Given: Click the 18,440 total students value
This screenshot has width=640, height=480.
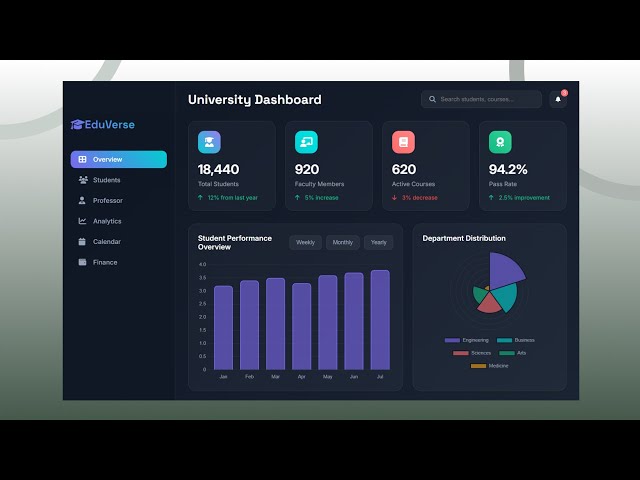Looking at the screenshot, I should click(x=218, y=169).
